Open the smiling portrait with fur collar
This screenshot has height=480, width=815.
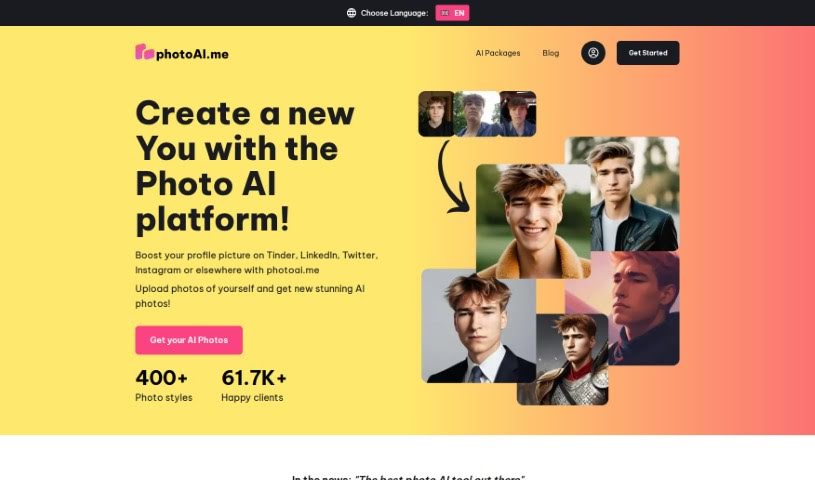tap(533, 221)
